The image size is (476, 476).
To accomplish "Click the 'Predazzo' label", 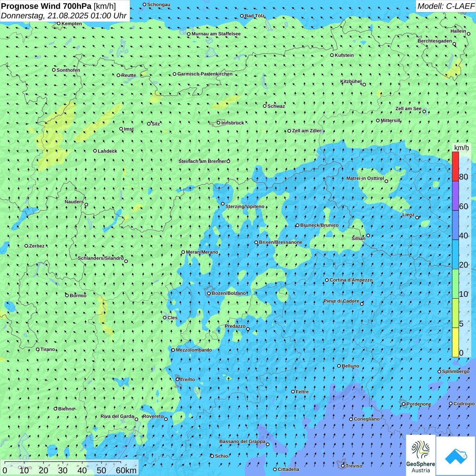I will click(x=235, y=326).
